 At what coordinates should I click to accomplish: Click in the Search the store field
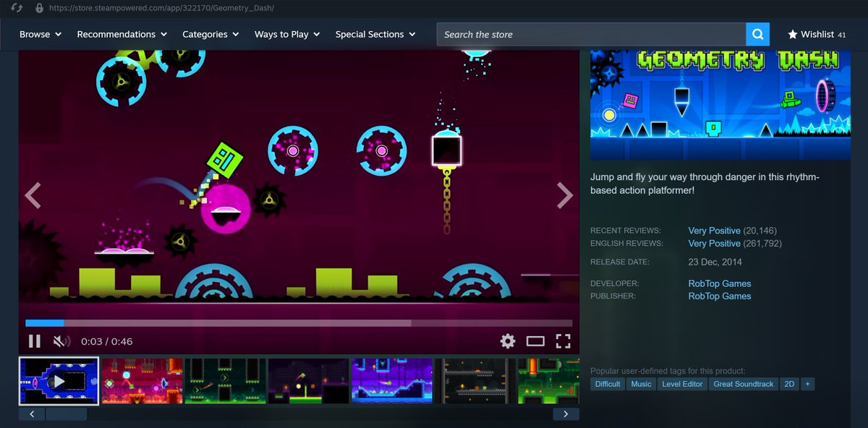[591, 34]
